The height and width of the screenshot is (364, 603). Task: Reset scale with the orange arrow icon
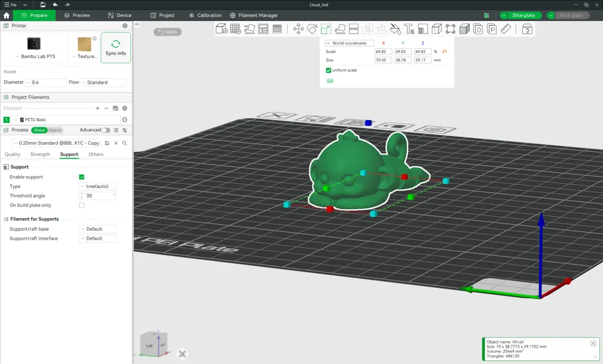click(x=444, y=51)
